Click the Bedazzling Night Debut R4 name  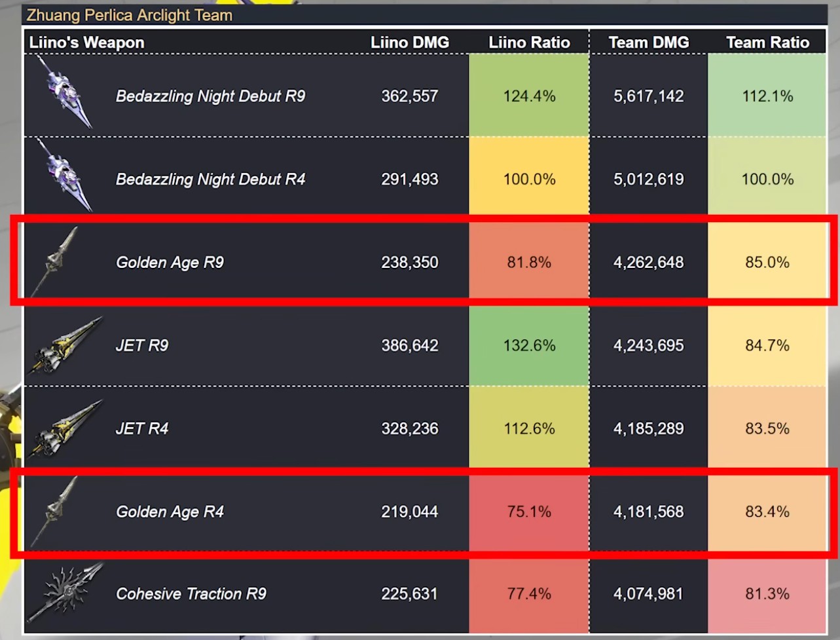[x=210, y=179]
